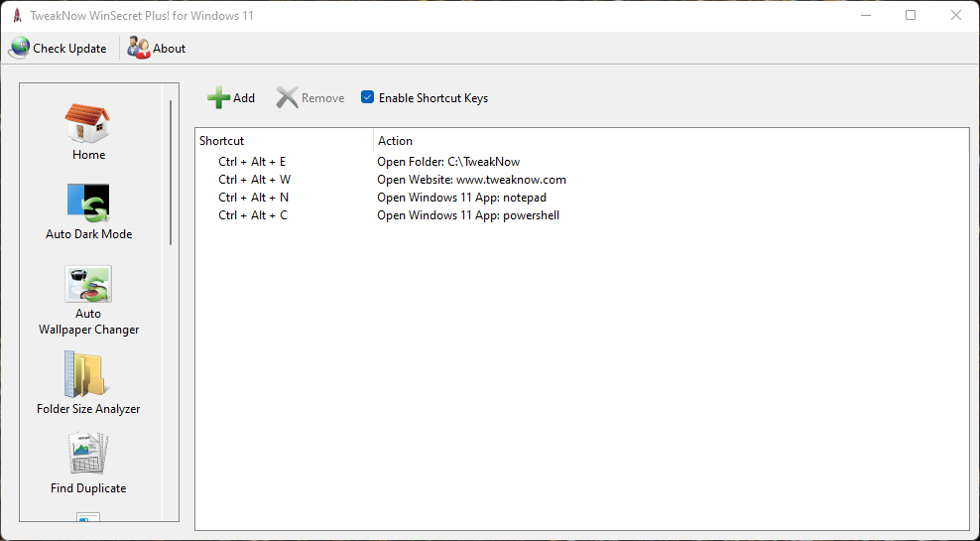Open the Auto Dark Mode icon
This screenshot has width=980, height=541.
tap(88, 203)
